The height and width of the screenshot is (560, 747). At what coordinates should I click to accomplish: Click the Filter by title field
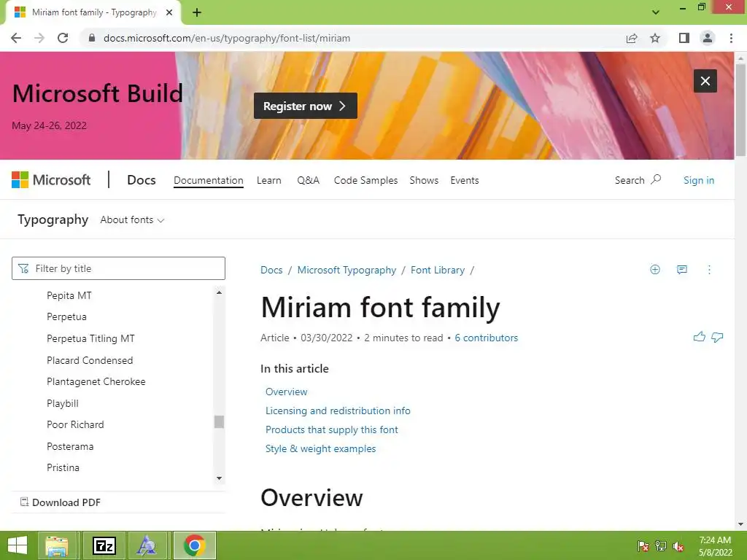pos(118,268)
